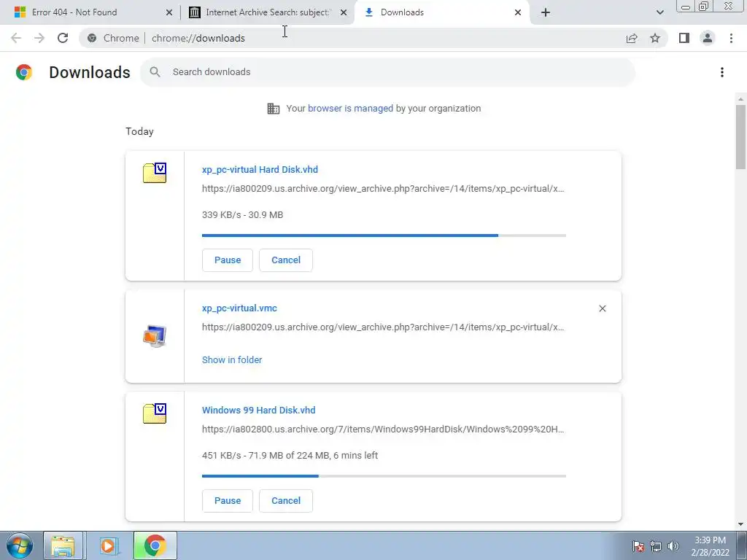Bookmark this tab with the star icon
Viewport: 747px width, 560px height.
[655, 38]
